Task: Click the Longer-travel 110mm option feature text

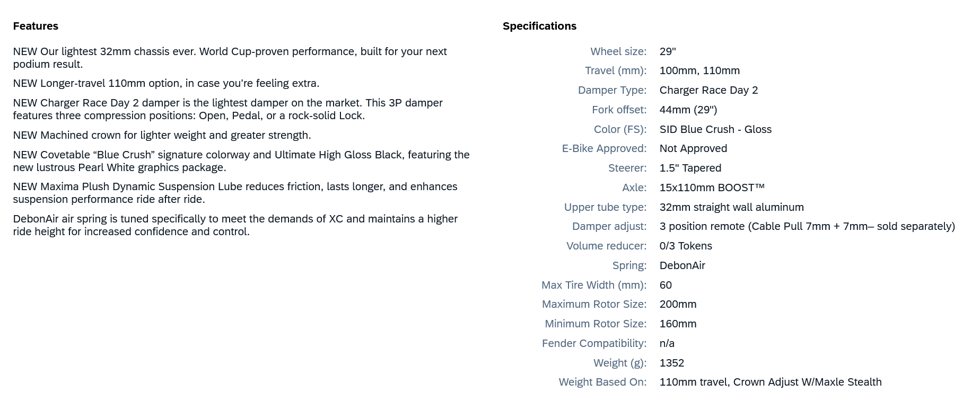Action: tap(166, 83)
